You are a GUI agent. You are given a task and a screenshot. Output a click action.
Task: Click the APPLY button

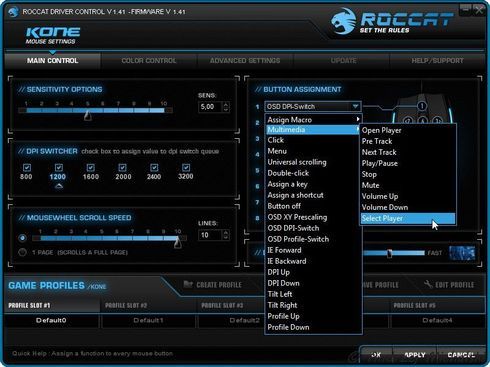(x=415, y=355)
